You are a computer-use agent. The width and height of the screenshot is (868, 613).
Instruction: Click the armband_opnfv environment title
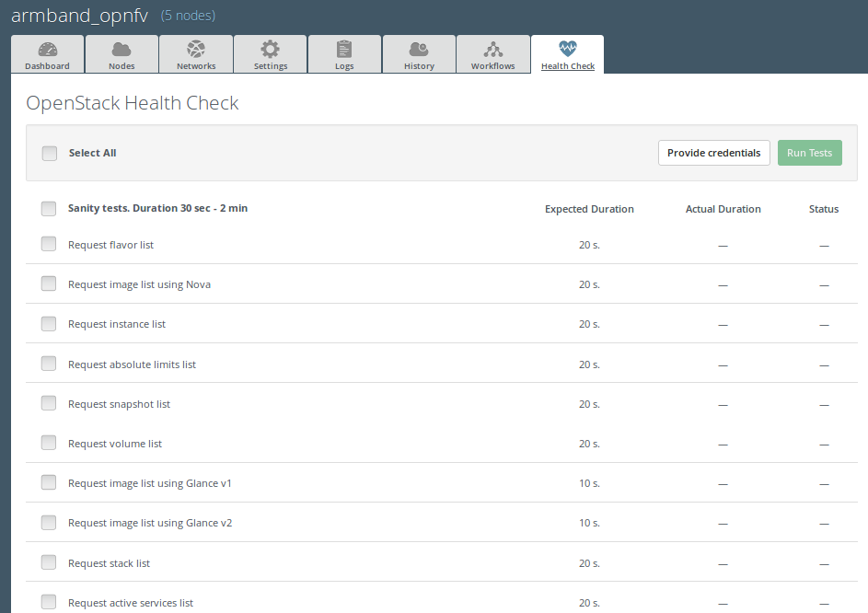click(x=80, y=16)
